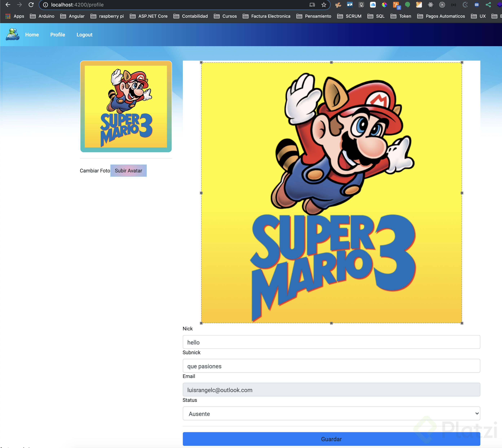Open the color picker wheel extension
Viewport: 502px width, 448px height.
click(x=384, y=5)
